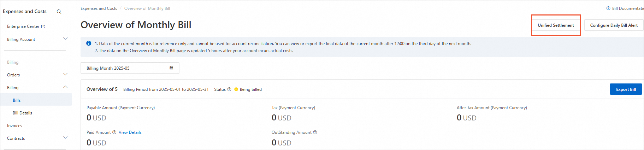Open calendar icon in Billing Month field
Image resolution: width=644 pixels, height=150 pixels.
coord(171,68)
